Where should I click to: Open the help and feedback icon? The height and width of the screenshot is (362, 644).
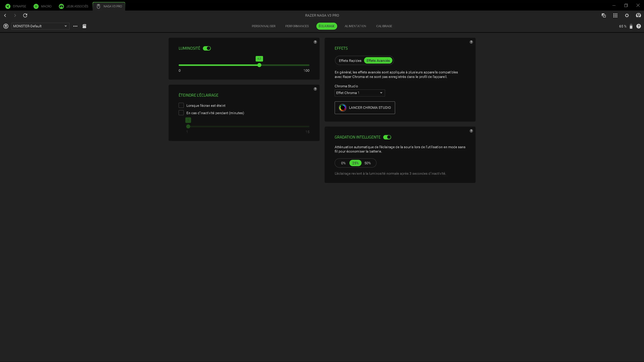coord(638,15)
